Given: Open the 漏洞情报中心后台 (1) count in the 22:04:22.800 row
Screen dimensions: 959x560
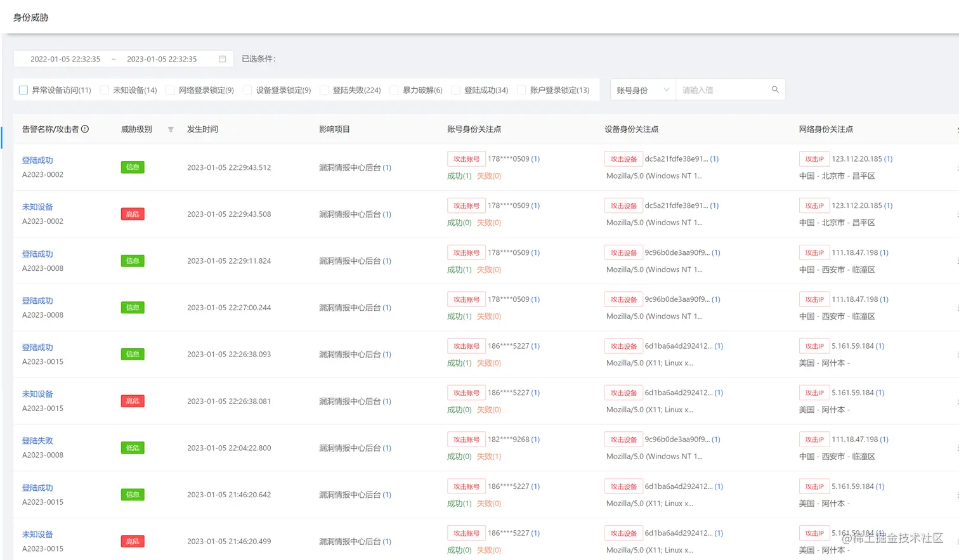Looking at the screenshot, I should pyautogui.click(x=387, y=448).
